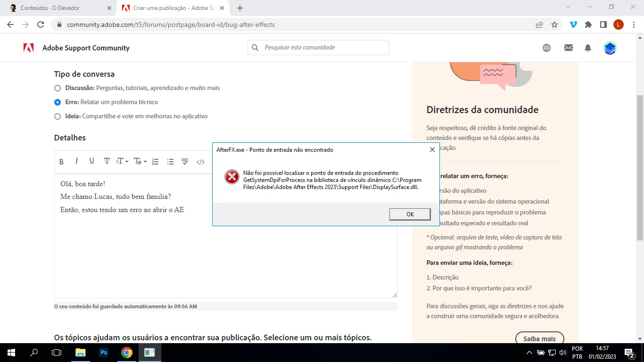
Task: Open the Chrome tab search chevron
Action: click(568, 7)
